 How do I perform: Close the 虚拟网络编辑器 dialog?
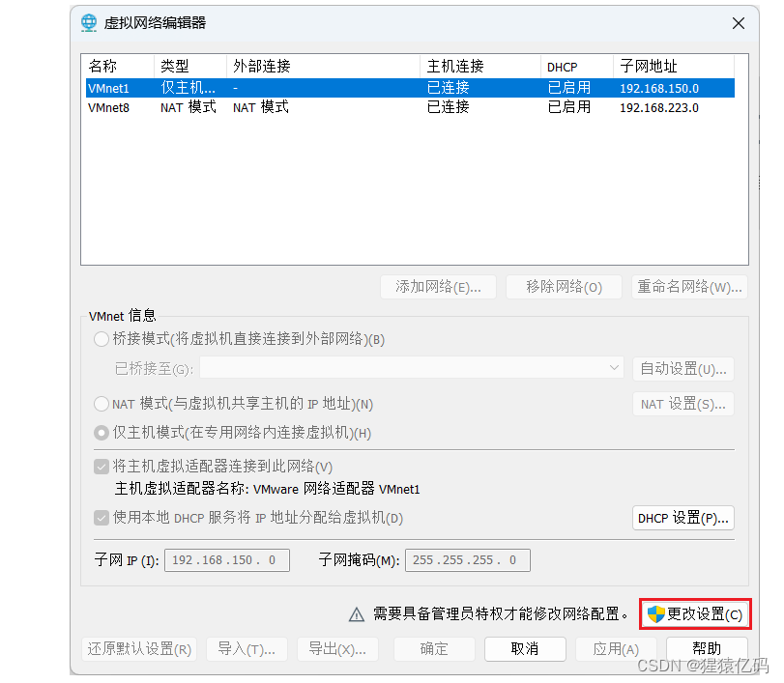738,23
